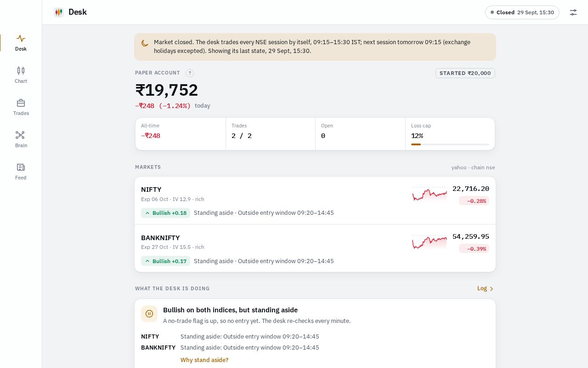
Task: Click BANKNIFTY expiry line Exp 27 Oct
Action: [173, 247]
